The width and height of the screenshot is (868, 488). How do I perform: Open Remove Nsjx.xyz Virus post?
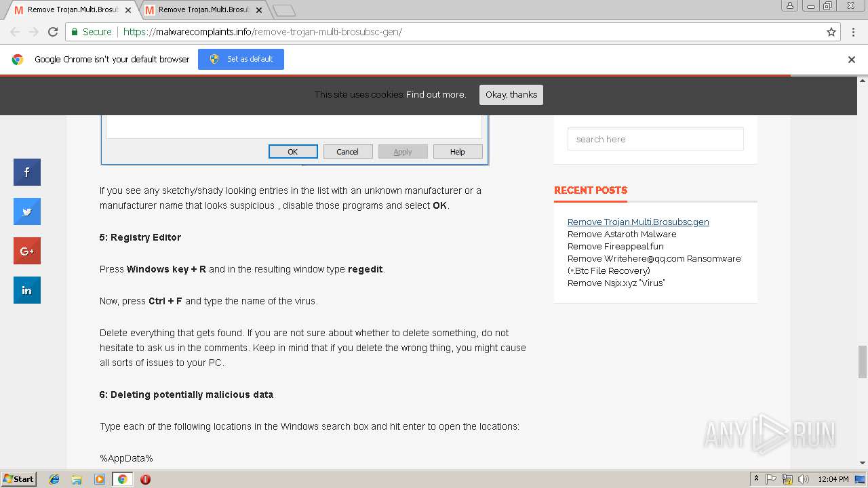[616, 283]
